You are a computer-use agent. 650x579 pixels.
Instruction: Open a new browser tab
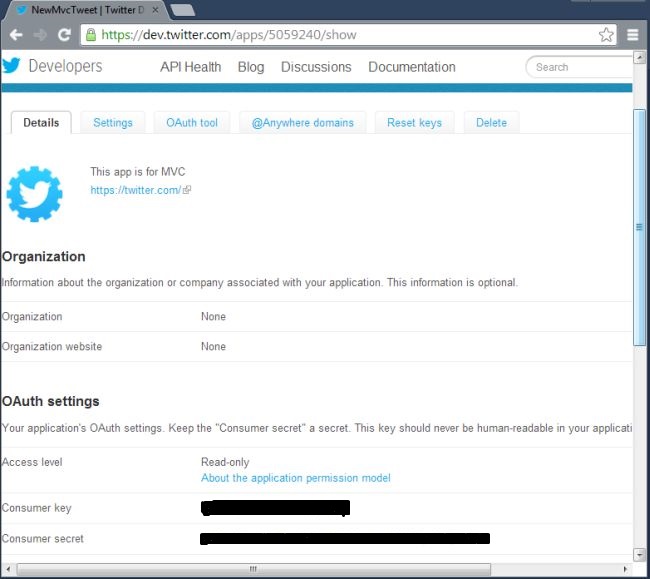click(x=183, y=10)
